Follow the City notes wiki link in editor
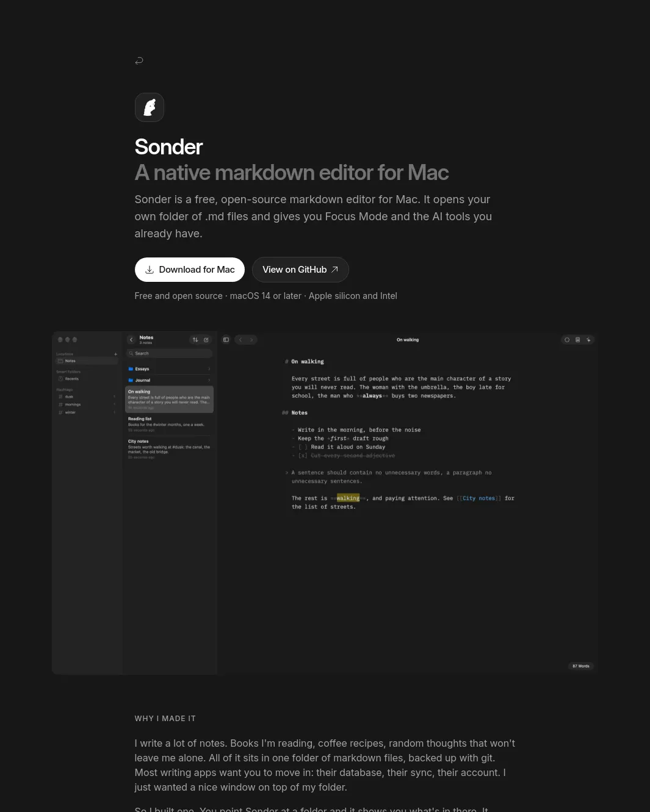 [479, 498]
